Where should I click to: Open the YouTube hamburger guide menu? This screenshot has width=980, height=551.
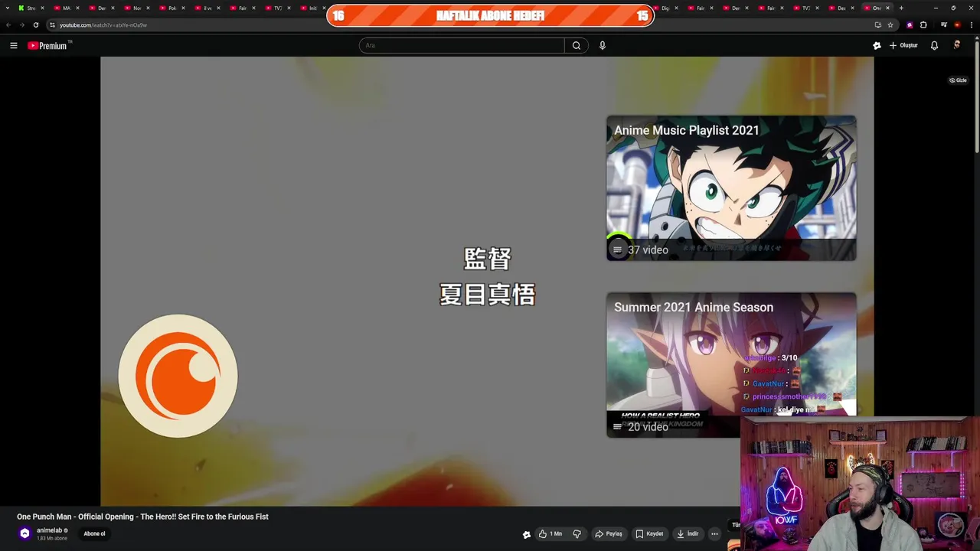pos(13,45)
